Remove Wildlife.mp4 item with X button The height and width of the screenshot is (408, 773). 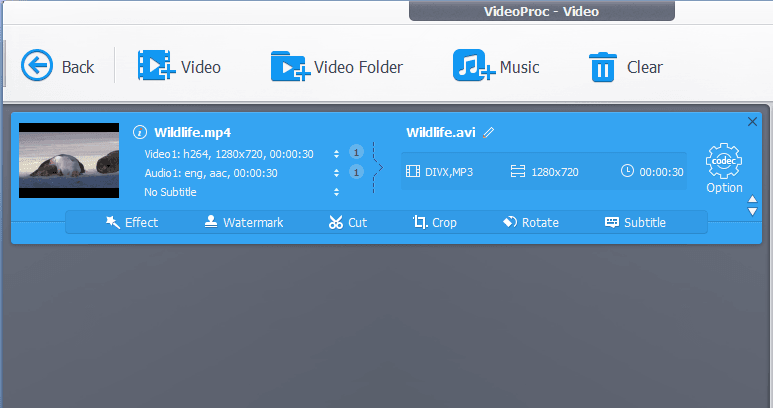(x=752, y=121)
